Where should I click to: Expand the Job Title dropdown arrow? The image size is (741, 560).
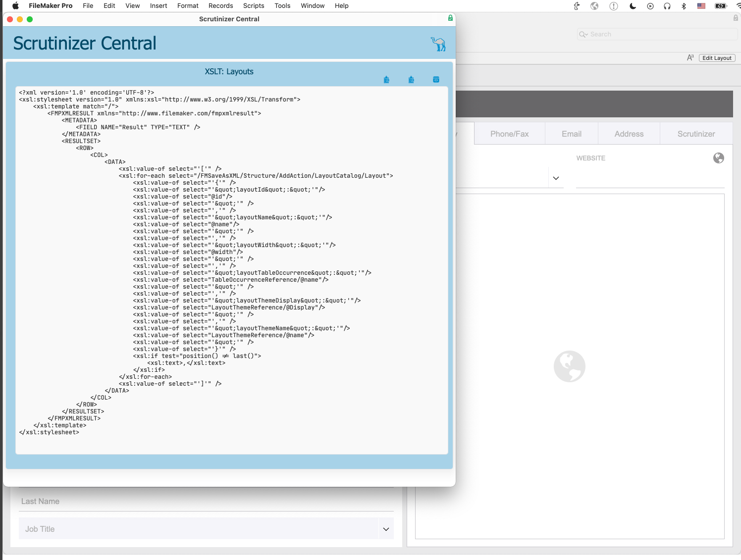(x=386, y=529)
